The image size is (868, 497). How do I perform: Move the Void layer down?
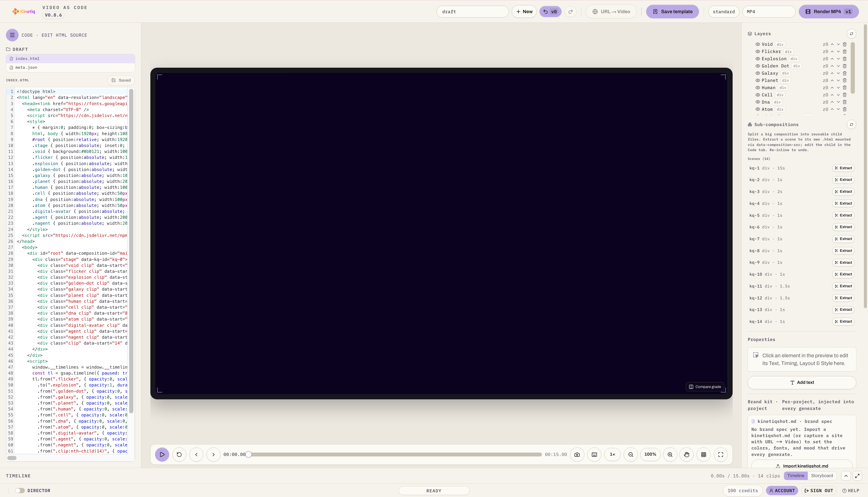pos(838,44)
